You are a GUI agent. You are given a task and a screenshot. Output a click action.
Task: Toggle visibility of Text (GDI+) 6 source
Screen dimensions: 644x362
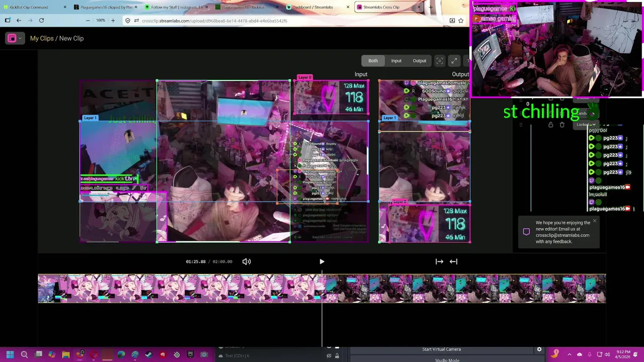329,356
